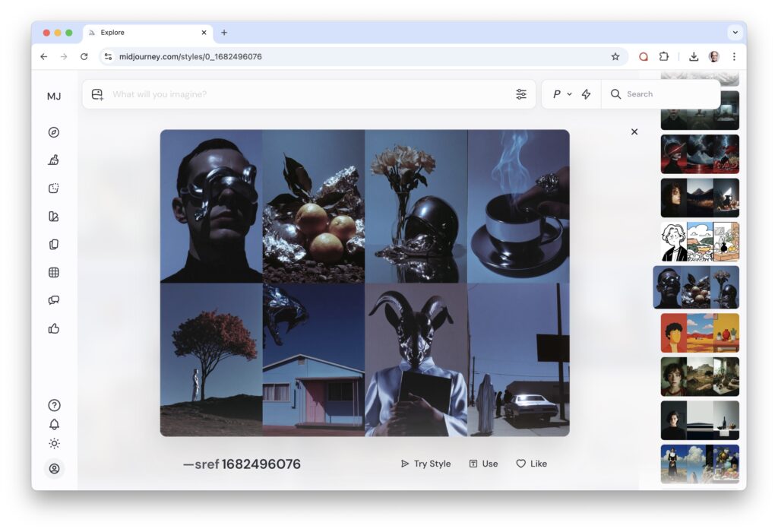Toggle the fast mode lightning bolt

click(x=586, y=94)
